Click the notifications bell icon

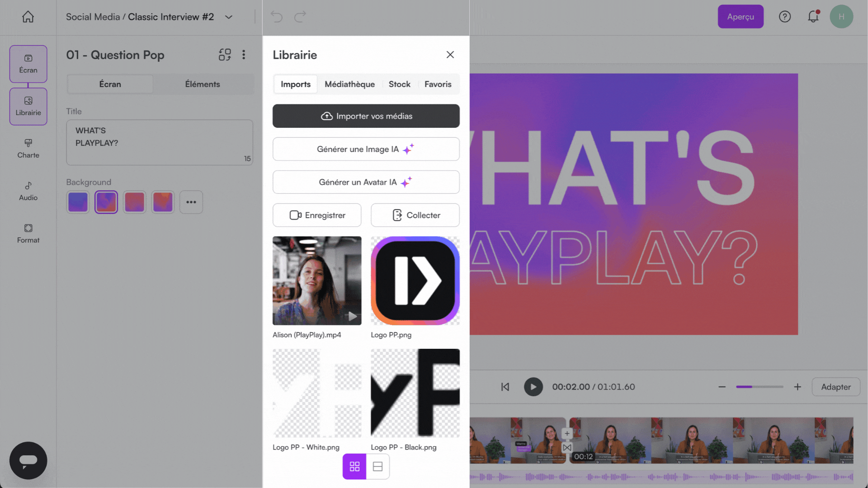[x=813, y=17]
